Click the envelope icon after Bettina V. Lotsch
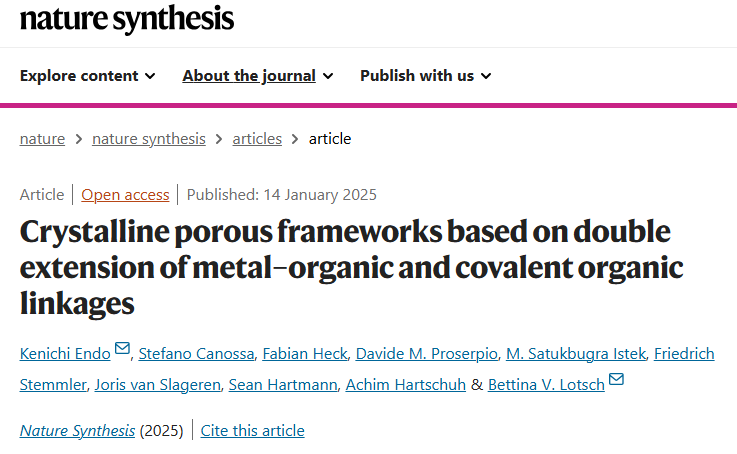Screen dimensions: 737x454 tap(616, 379)
